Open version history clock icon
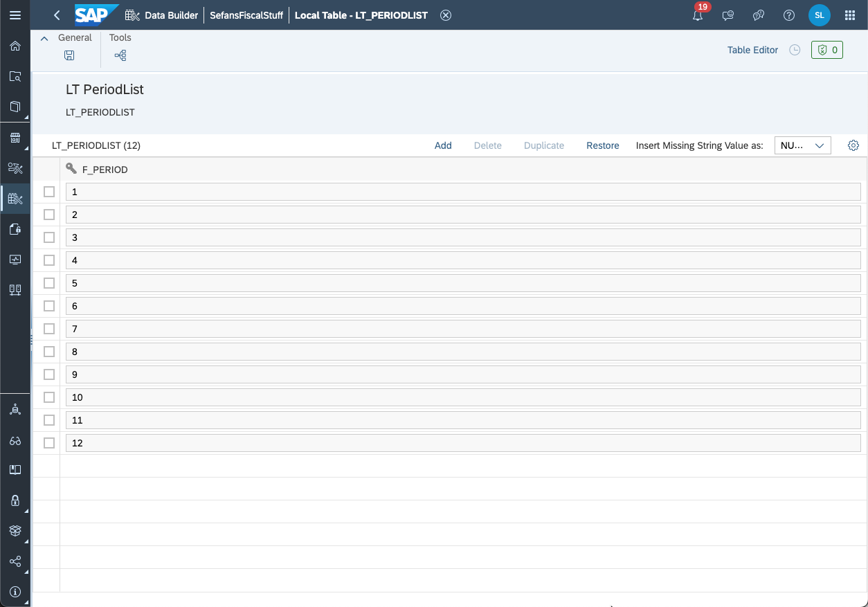 795,50
